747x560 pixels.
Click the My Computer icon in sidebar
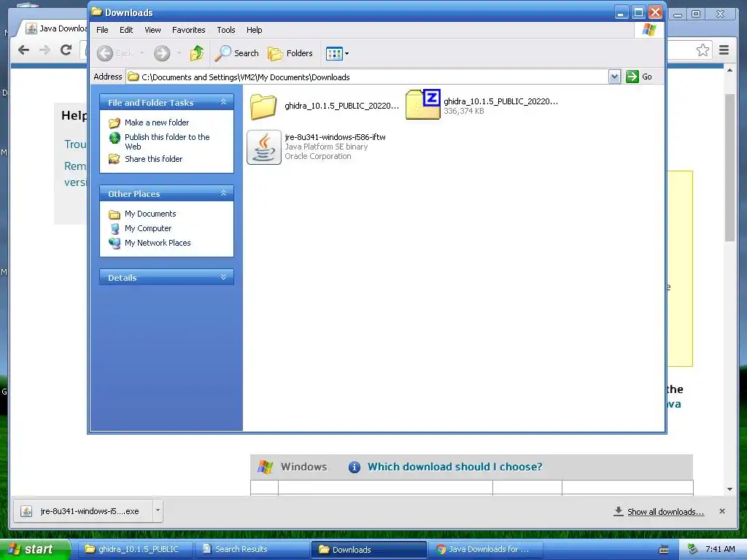[x=115, y=228]
